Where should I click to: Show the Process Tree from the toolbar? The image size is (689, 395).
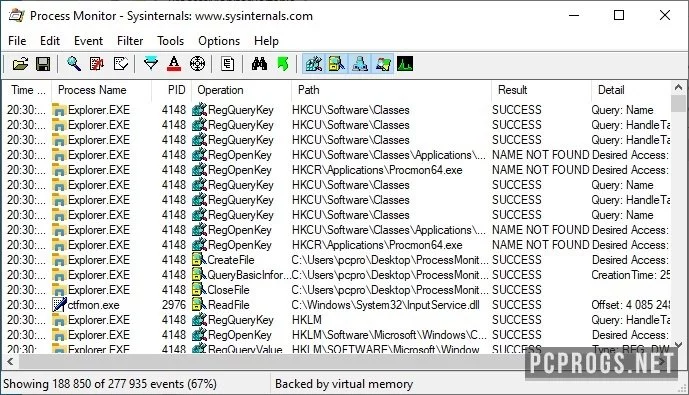(x=227, y=64)
